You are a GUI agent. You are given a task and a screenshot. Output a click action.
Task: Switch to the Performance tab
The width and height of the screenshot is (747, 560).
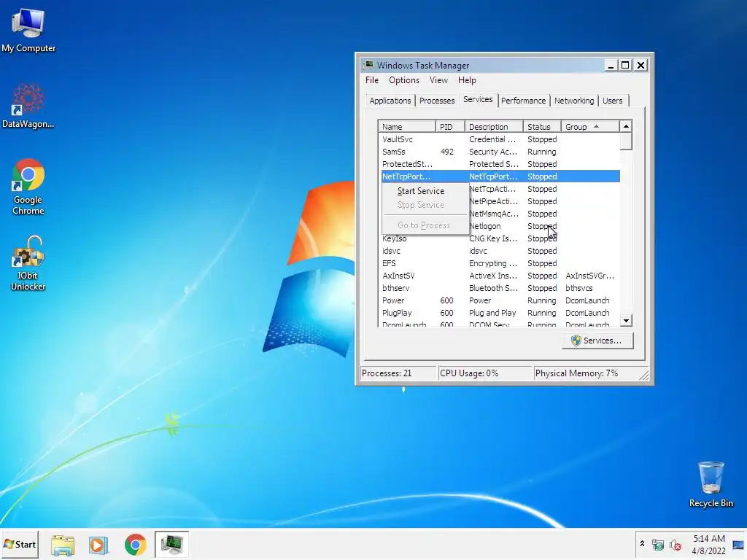(523, 101)
